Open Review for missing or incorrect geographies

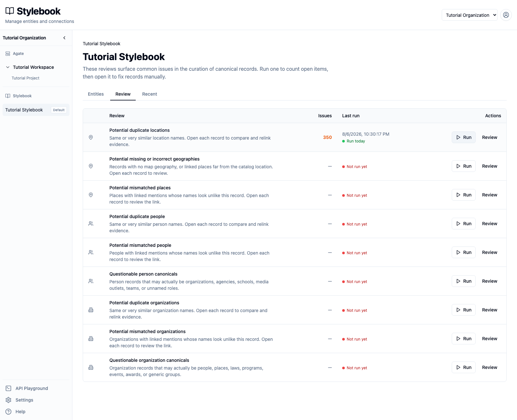pos(490,166)
